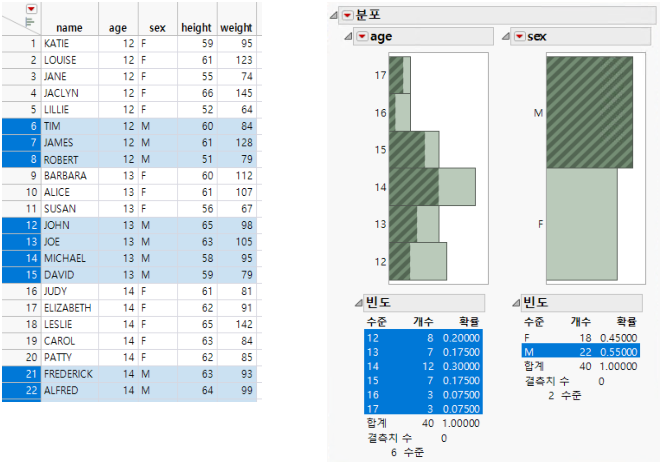Image resolution: width=663 pixels, height=464 pixels.
Task: Collapse the age distribution section
Action: [x=348, y=36]
